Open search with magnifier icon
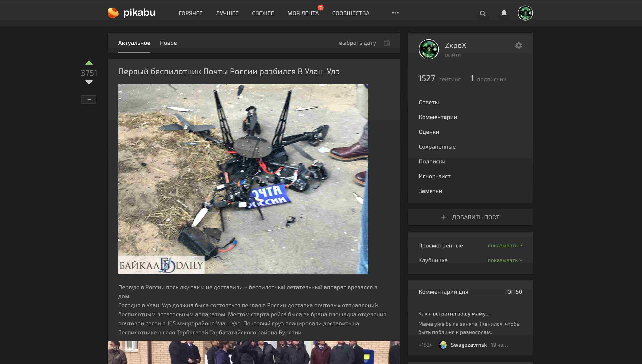Viewport: 642px width, 364px height. (482, 14)
